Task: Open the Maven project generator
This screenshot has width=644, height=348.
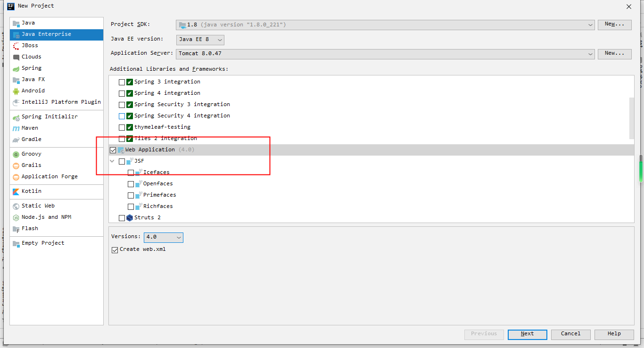Action: point(29,128)
